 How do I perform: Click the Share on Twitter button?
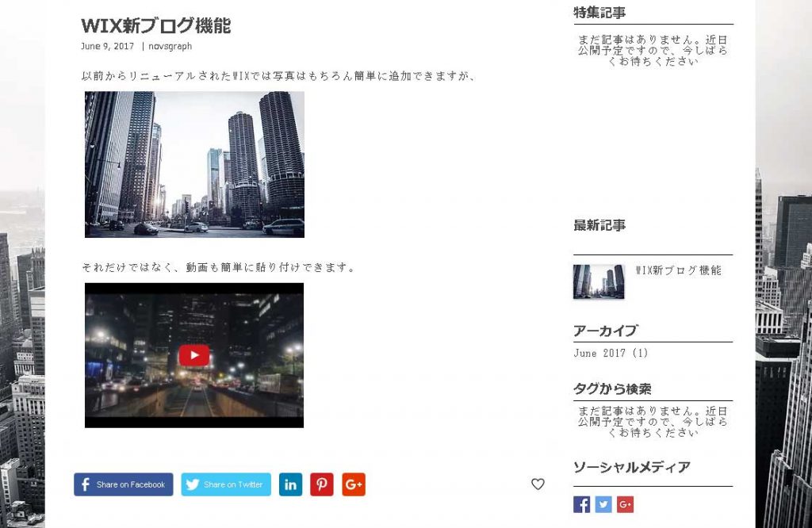[226, 484]
